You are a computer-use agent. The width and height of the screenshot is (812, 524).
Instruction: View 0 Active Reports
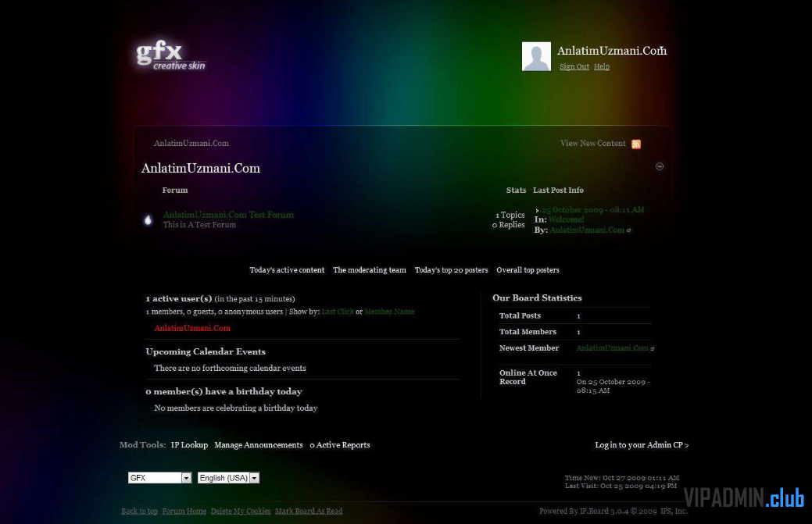(x=340, y=445)
